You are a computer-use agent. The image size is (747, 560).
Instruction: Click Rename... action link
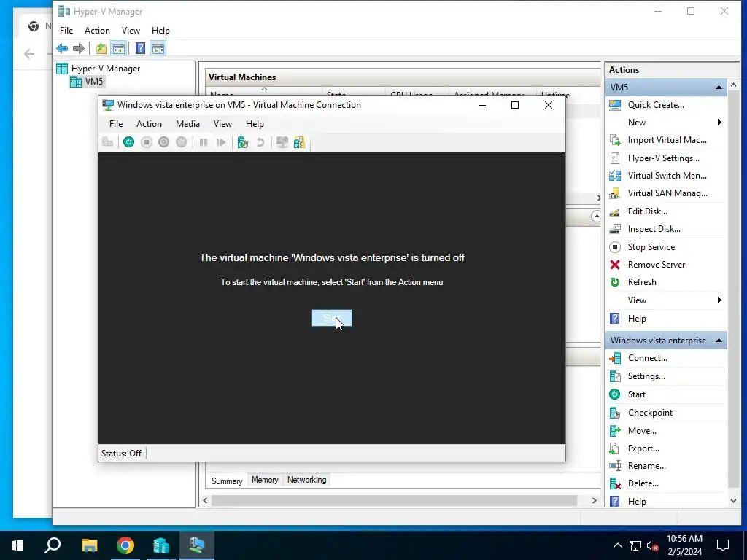pyautogui.click(x=647, y=466)
